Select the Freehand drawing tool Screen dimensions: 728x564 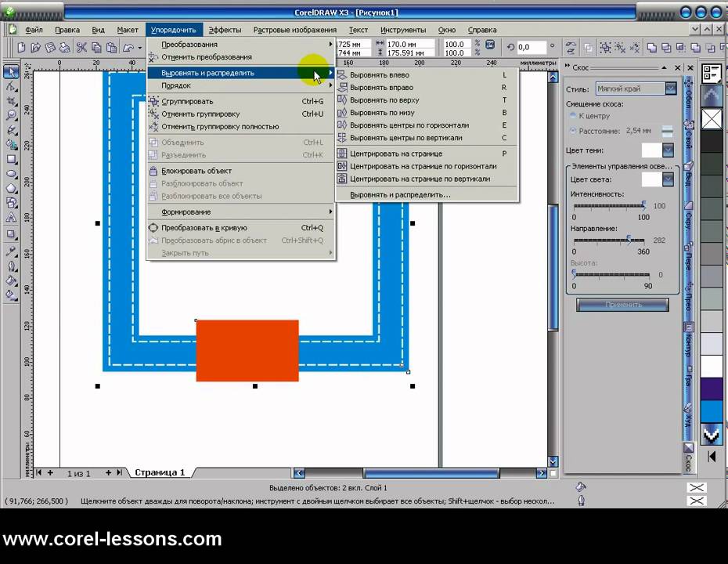pos(11,130)
